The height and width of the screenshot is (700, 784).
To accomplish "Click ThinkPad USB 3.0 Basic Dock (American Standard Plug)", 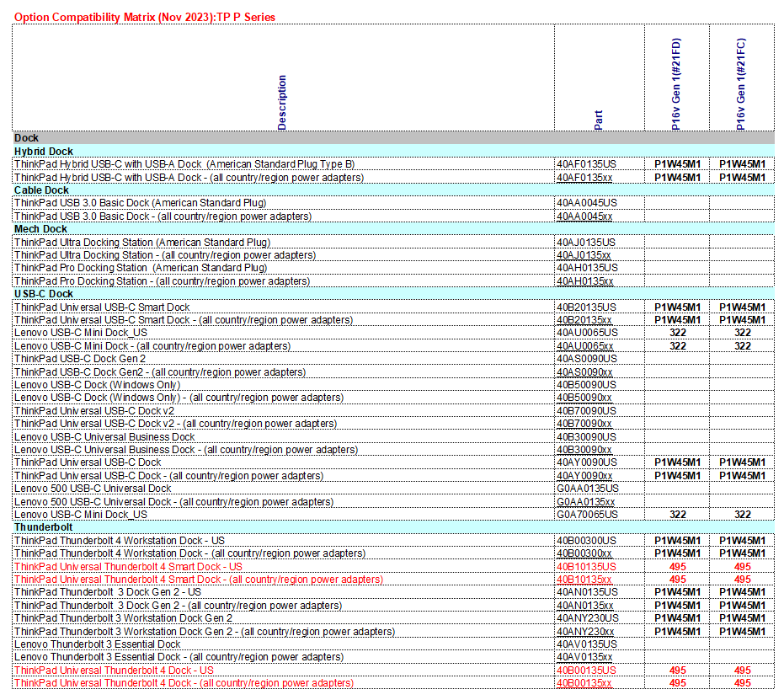I will click(140, 203).
